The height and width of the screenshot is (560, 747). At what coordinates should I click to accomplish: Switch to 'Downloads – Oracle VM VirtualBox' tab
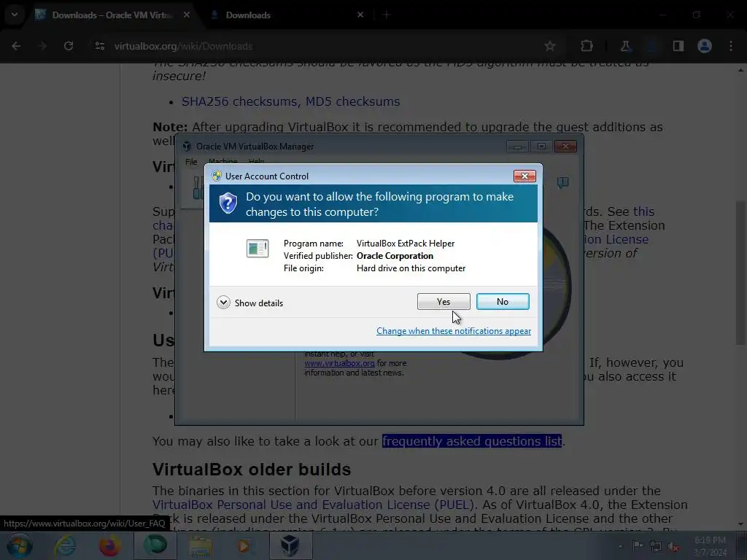coord(112,15)
